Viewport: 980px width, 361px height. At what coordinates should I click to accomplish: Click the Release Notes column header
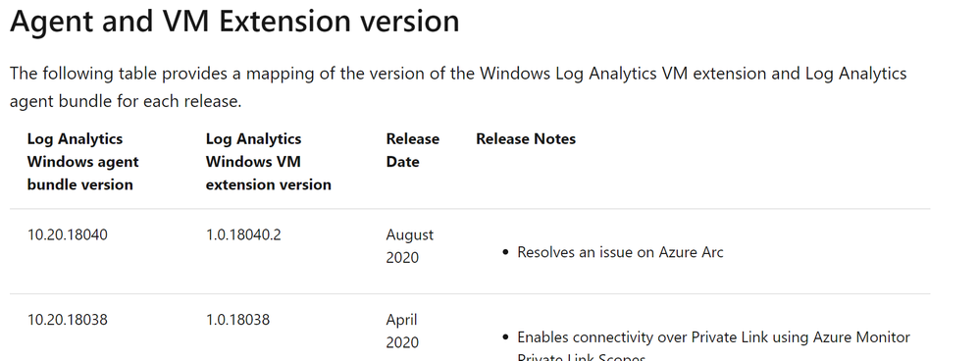(x=526, y=138)
